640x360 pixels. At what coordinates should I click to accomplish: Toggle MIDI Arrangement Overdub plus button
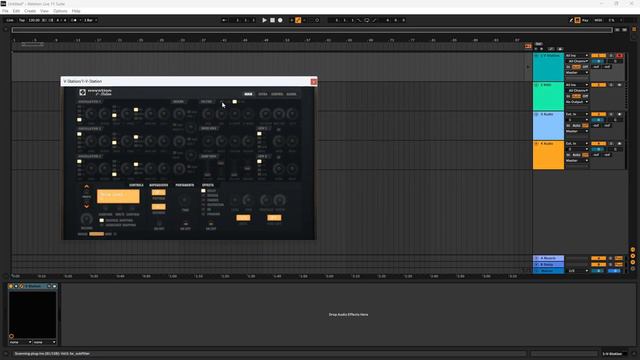click(291, 20)
